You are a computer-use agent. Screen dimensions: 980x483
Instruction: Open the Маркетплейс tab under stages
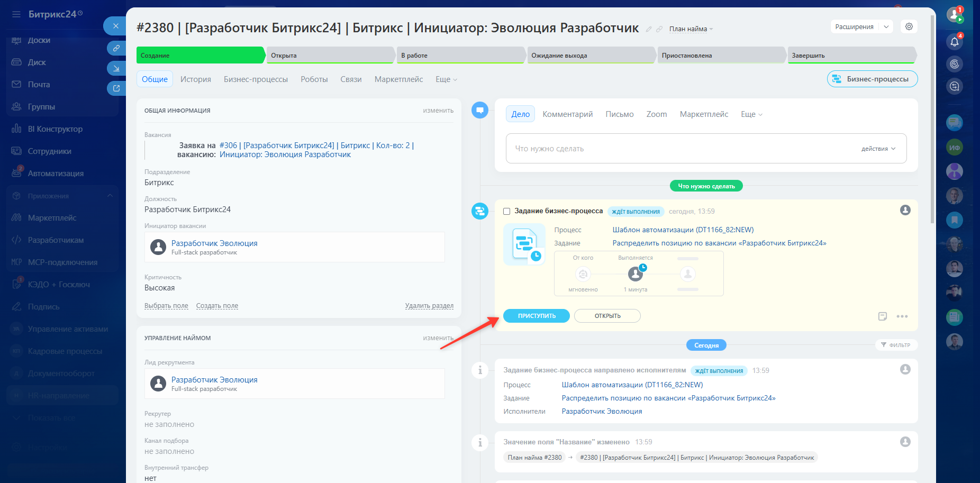398,79
